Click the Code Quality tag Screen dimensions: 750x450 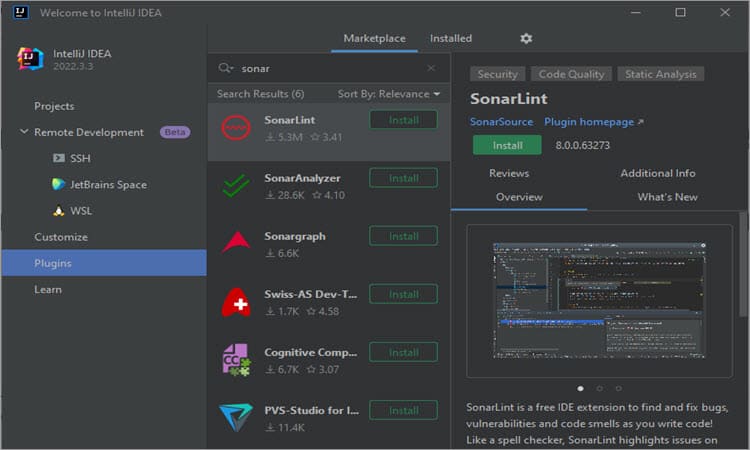(x=571, y=74)
